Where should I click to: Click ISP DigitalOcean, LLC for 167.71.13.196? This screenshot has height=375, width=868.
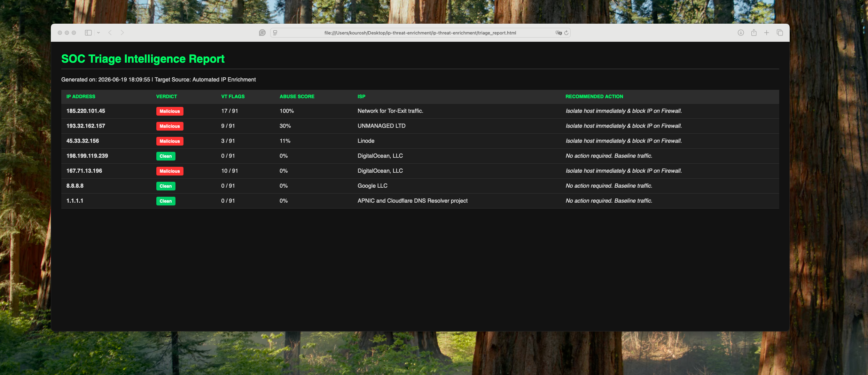[x=380, y=171]
